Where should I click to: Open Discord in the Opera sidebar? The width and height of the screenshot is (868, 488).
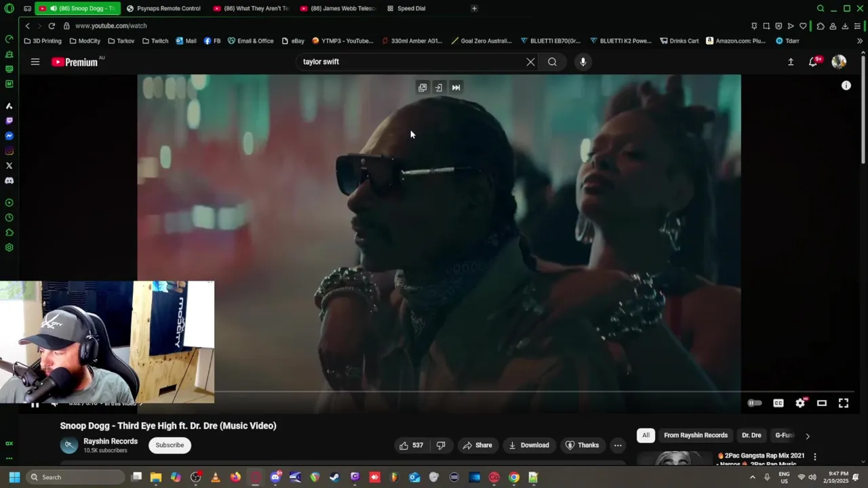click(9, 180)
